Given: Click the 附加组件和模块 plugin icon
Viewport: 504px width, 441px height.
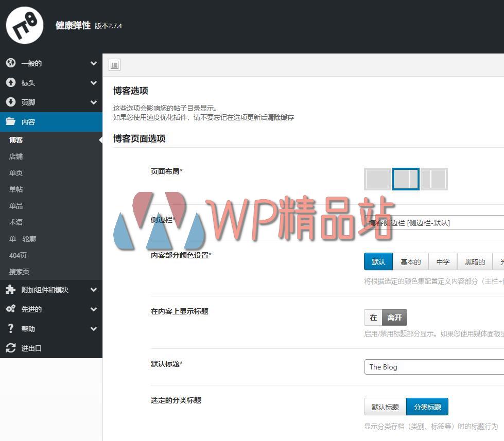Looking at the screenshot, I should coord(11,290).
